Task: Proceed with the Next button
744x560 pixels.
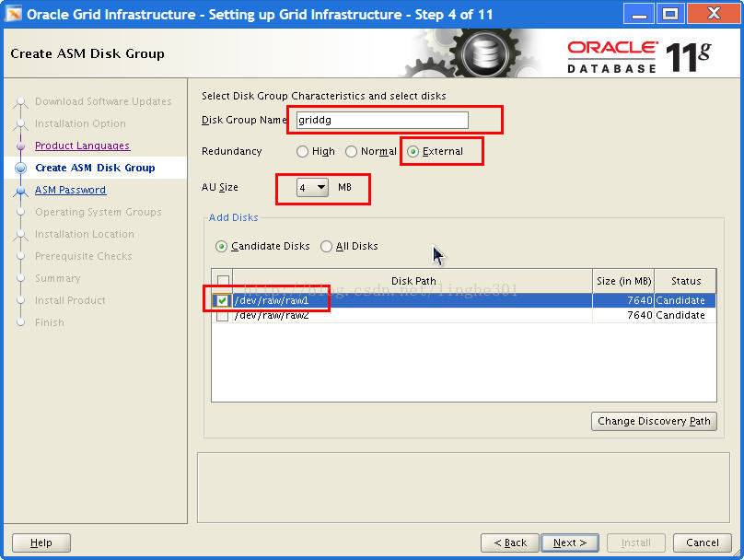Action: point(570,542)
